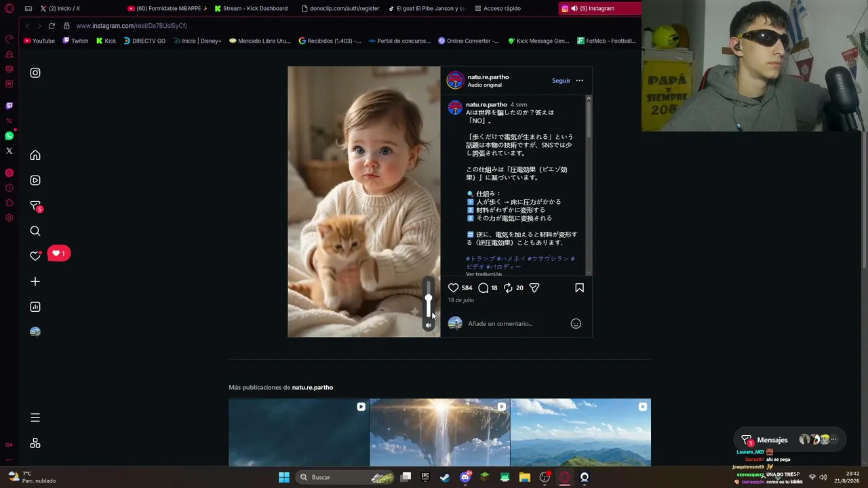868x488 pixels.
Task: Open the FotMob - Football bookmark
Action: point(606,41)
